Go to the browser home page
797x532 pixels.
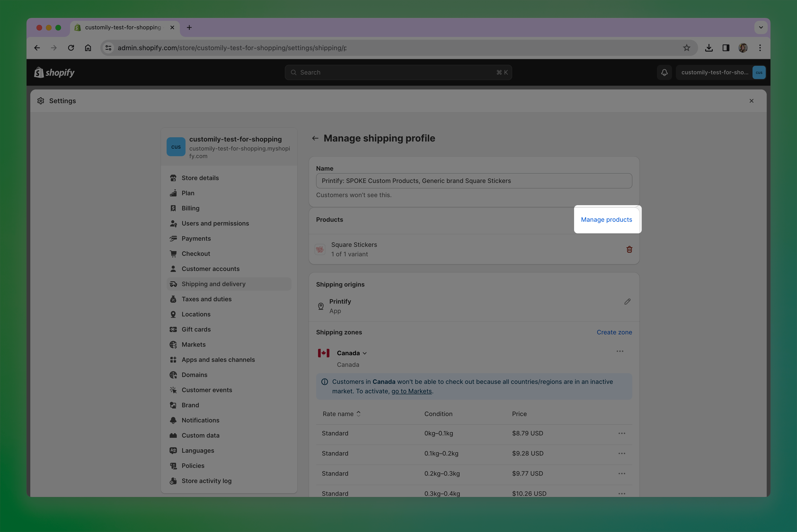coord(88,48)
